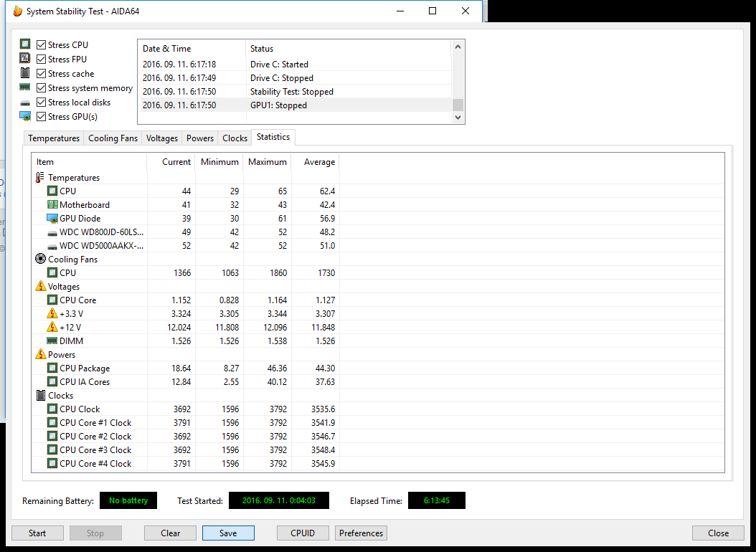Click the CPU Clock chip icon
Viewport: 756px width, 552px height.
coord(52,409)
